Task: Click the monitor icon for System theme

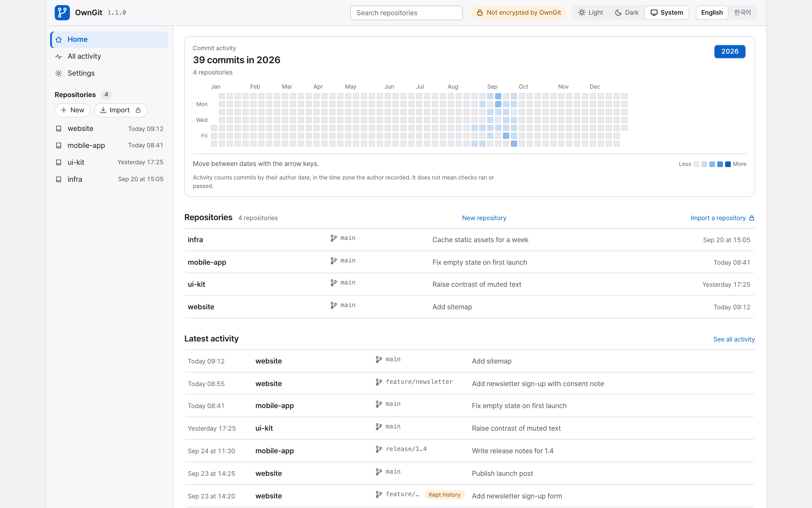Action: [654, 12]
